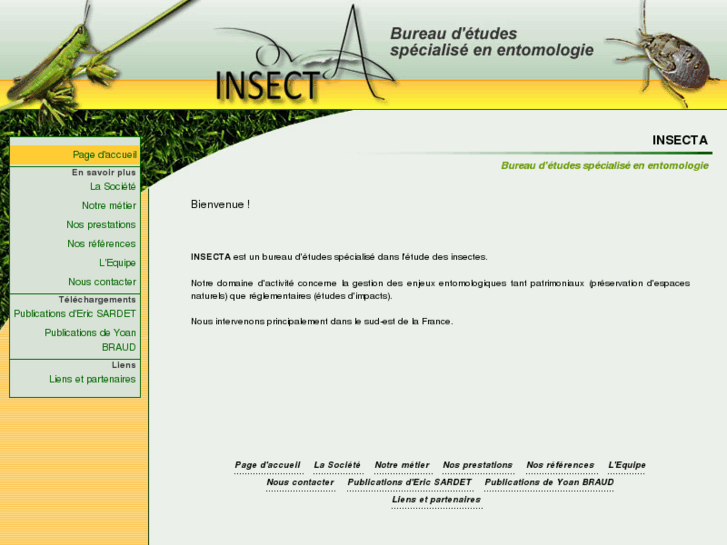727x545 pixels.
Task: Follow footer link Nous contacter
Action: pos(300,482)
